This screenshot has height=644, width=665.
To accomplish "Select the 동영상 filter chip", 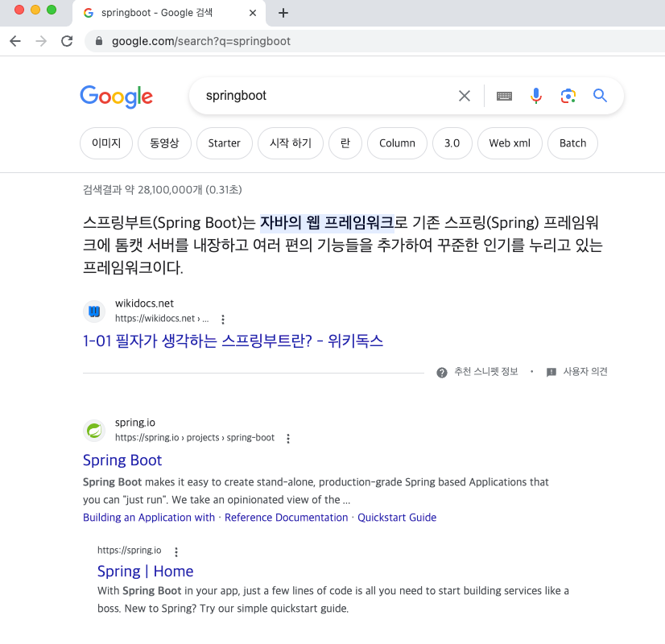I will coord(164,143).
